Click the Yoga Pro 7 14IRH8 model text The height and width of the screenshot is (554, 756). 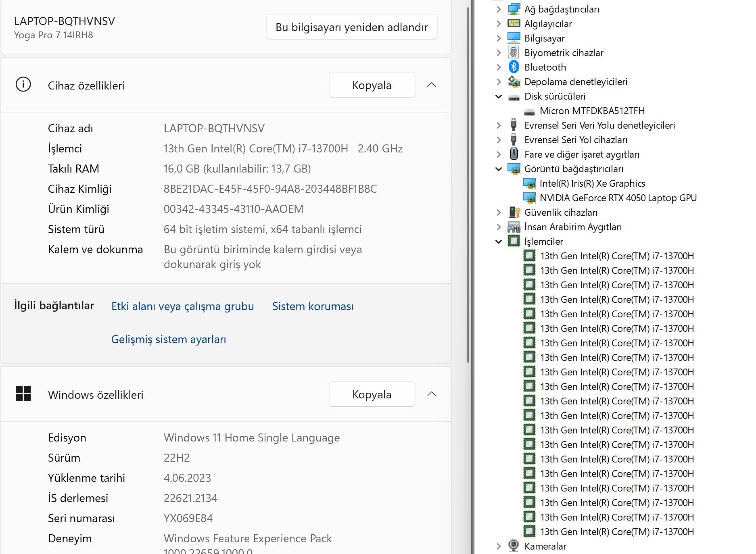click(x=54, y=35)
